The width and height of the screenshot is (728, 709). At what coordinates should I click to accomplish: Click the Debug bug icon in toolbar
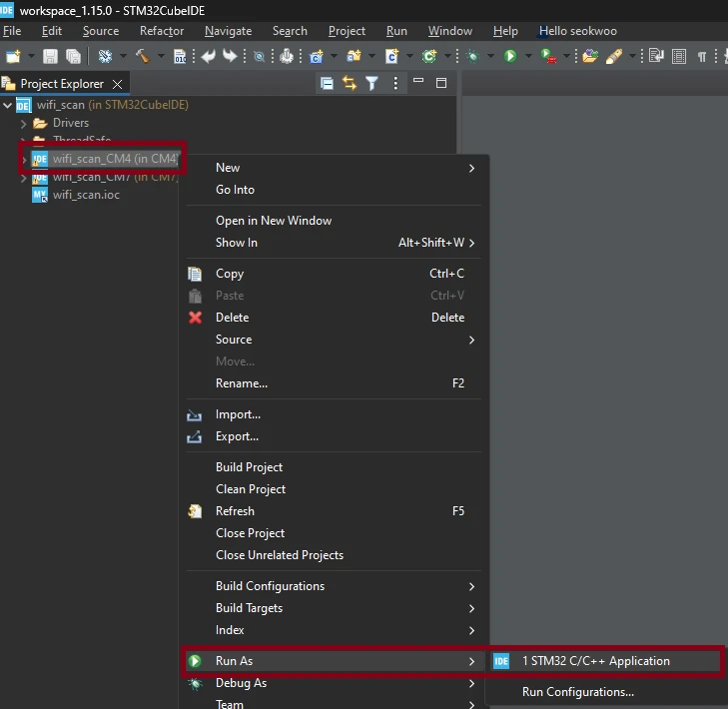[472, 57]
